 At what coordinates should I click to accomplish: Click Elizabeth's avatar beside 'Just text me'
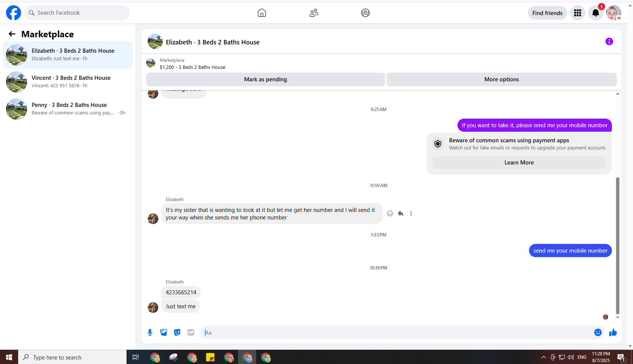153,308
